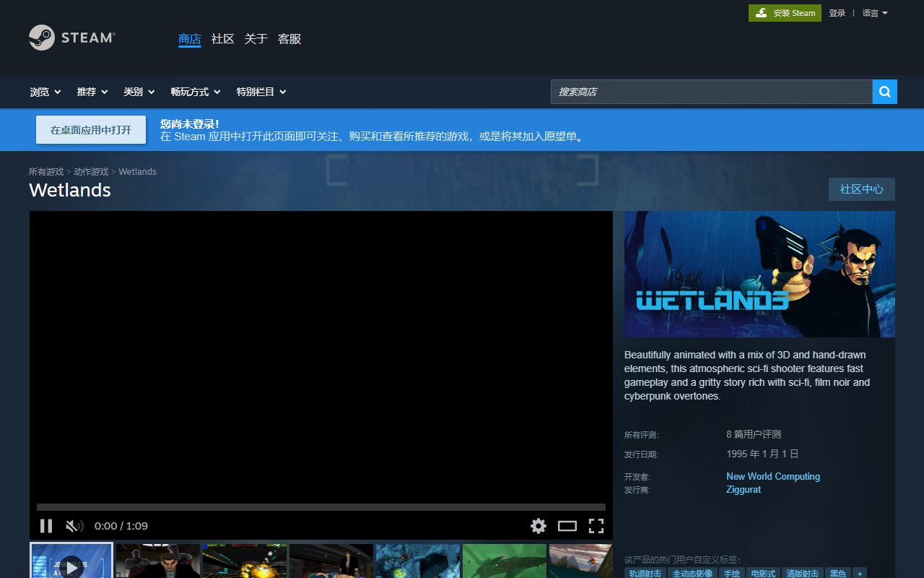Click the 手绘 tag
924x578 pixels.
(x=732, y=574)
